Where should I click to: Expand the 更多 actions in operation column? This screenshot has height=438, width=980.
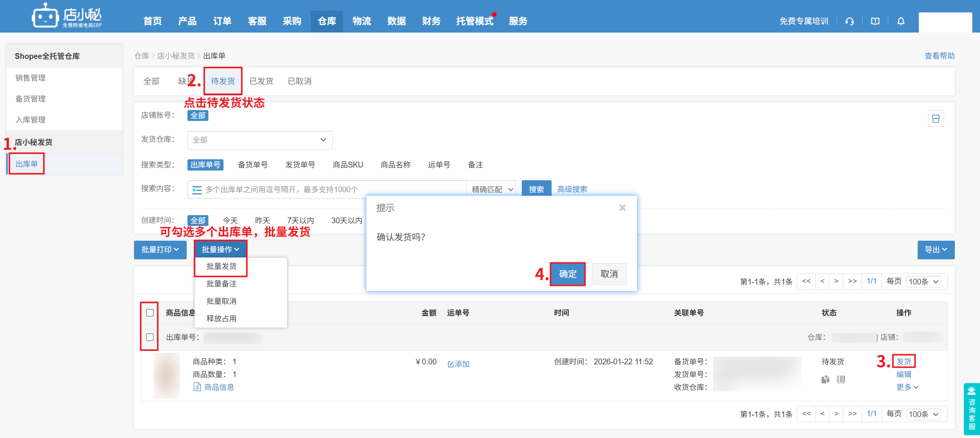pos(907,387)
